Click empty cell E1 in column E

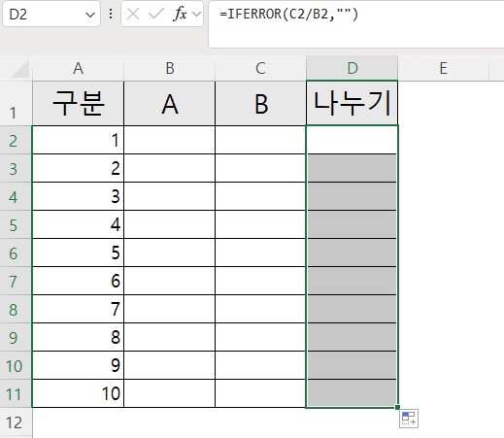tap(443, 104)
